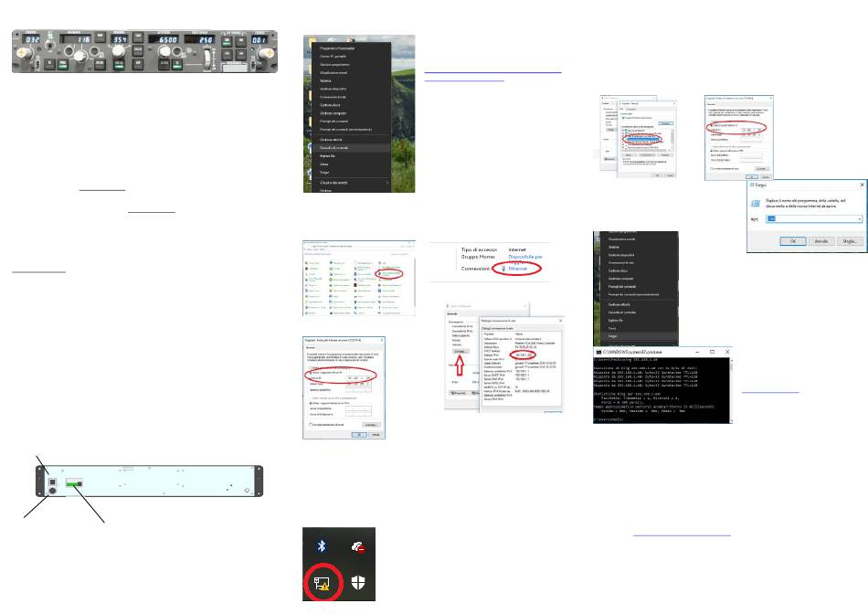Screen dimensions: 868x614
Task: Click the Ethernet connection link
Action: click(517, 269)
